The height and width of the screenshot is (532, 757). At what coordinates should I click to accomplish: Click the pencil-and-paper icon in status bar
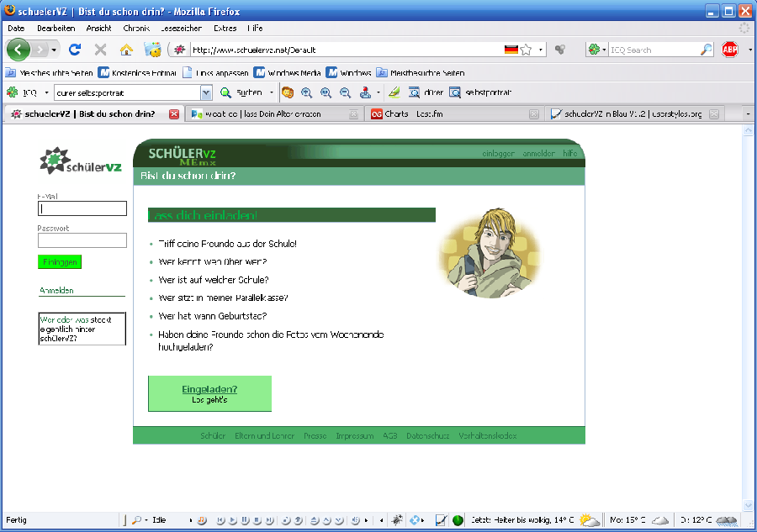[x=440, y=520]
